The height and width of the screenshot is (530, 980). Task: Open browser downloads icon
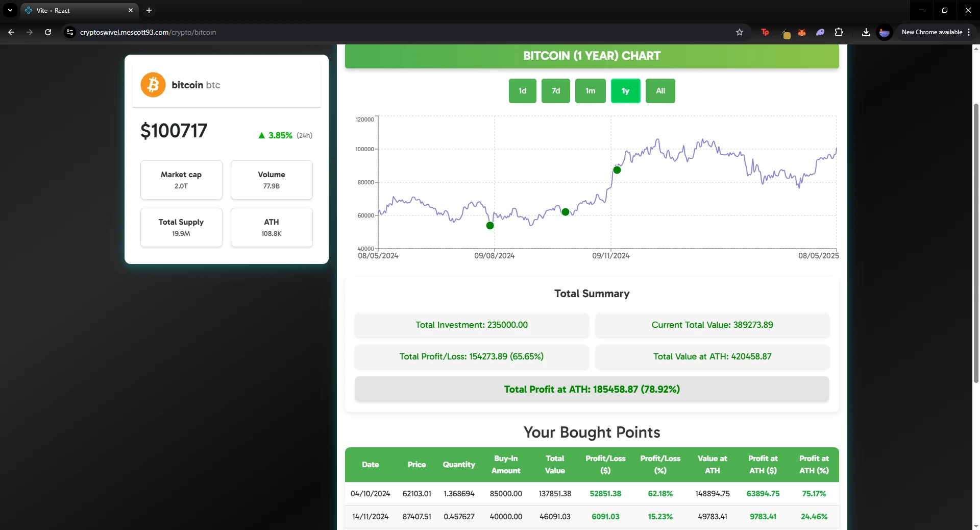pos(866,32)
